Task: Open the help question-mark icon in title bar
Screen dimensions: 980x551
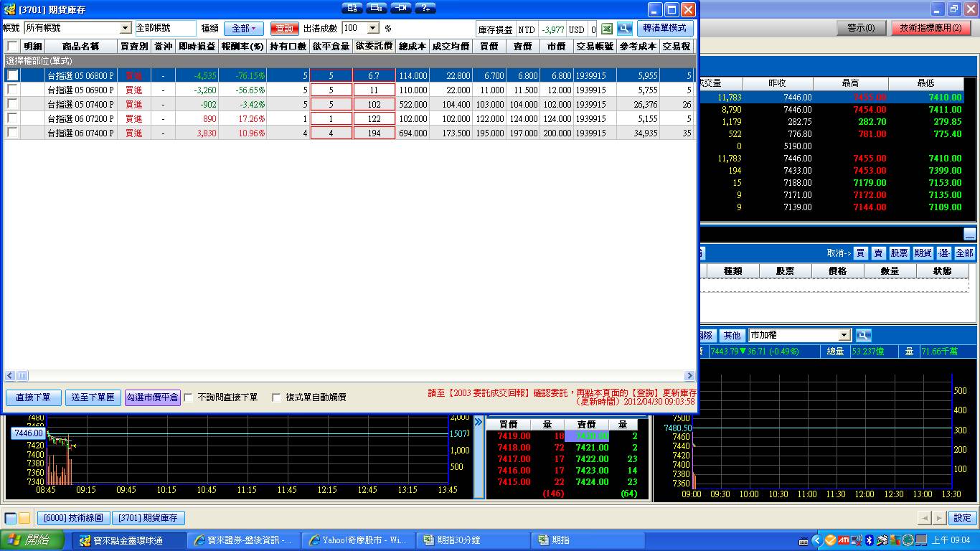Action: coord(425,8)
